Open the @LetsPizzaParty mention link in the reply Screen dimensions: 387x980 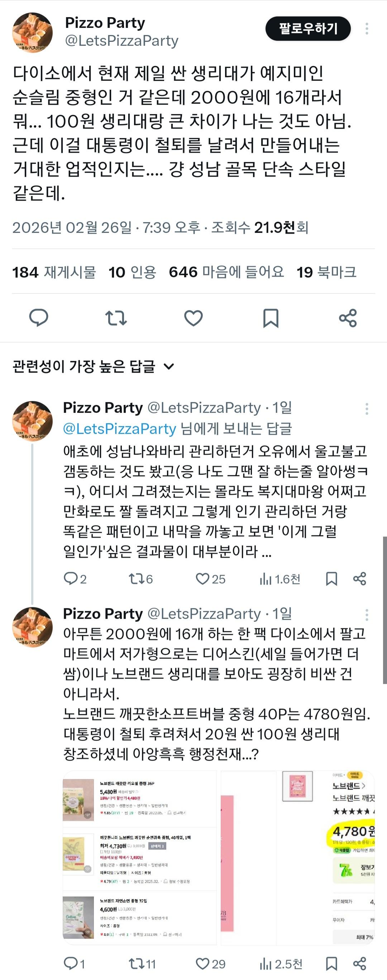[119, 429]
